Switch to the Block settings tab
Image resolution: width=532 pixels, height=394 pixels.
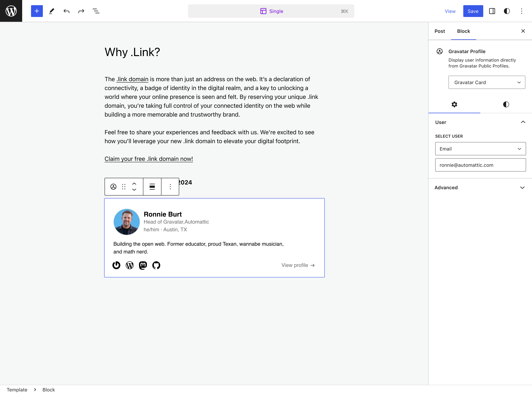tap(464, 31)
